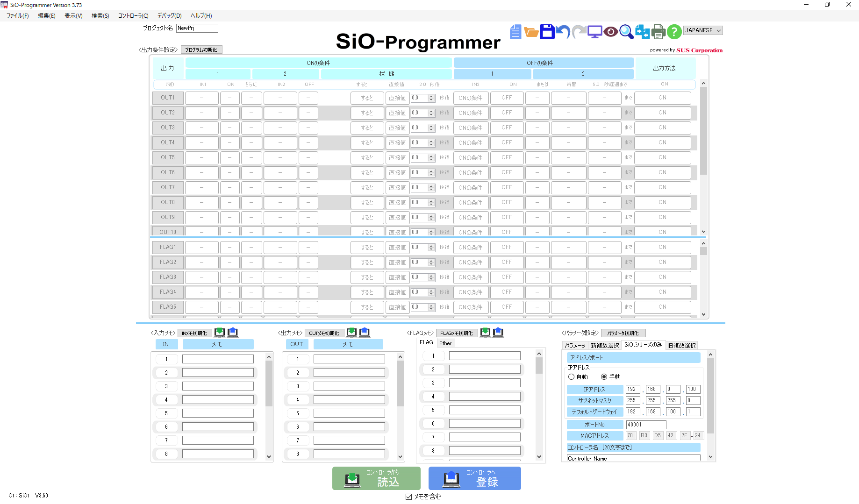
Task: Click the 読込 button to read from controller
Action: (376, 478)
